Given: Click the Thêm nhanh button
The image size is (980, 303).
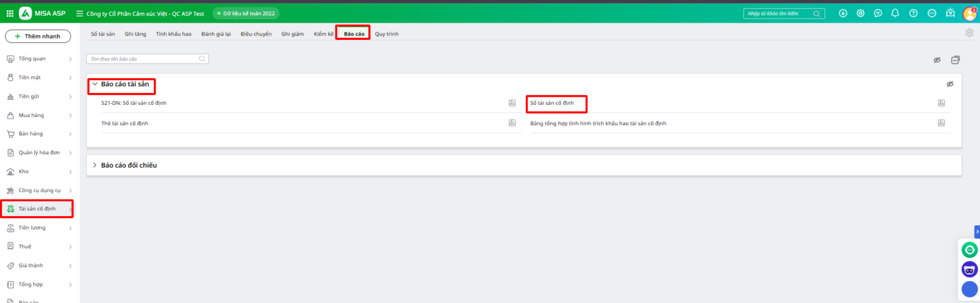Looking at the screenshot, I should [x=38, y=36].
